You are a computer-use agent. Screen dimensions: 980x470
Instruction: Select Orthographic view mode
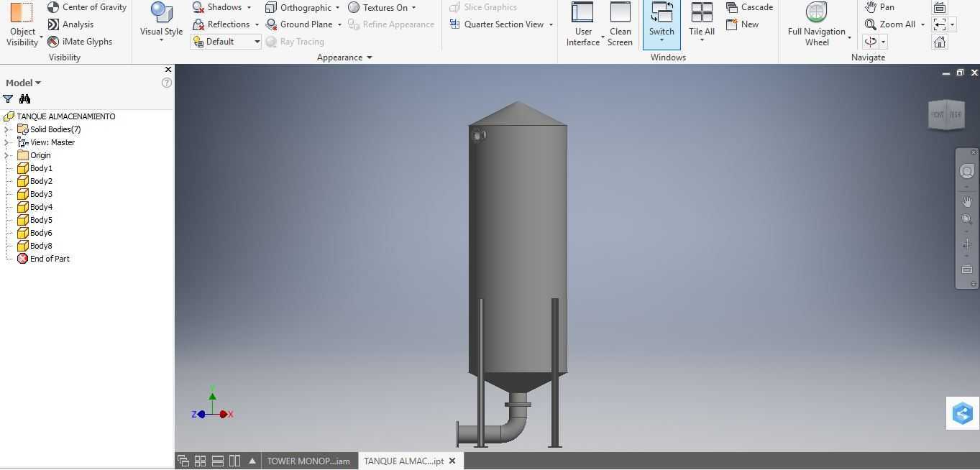[x=298, y=7]
